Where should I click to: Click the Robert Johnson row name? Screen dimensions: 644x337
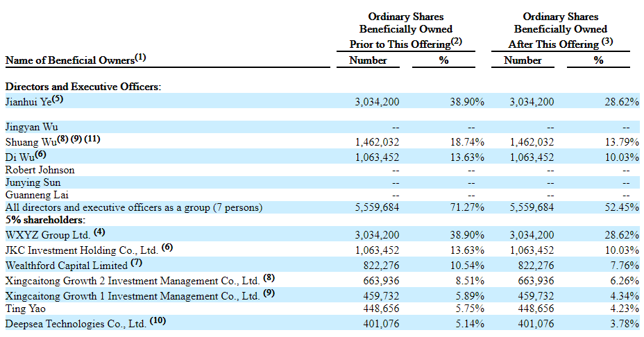[x=40, y=170]
